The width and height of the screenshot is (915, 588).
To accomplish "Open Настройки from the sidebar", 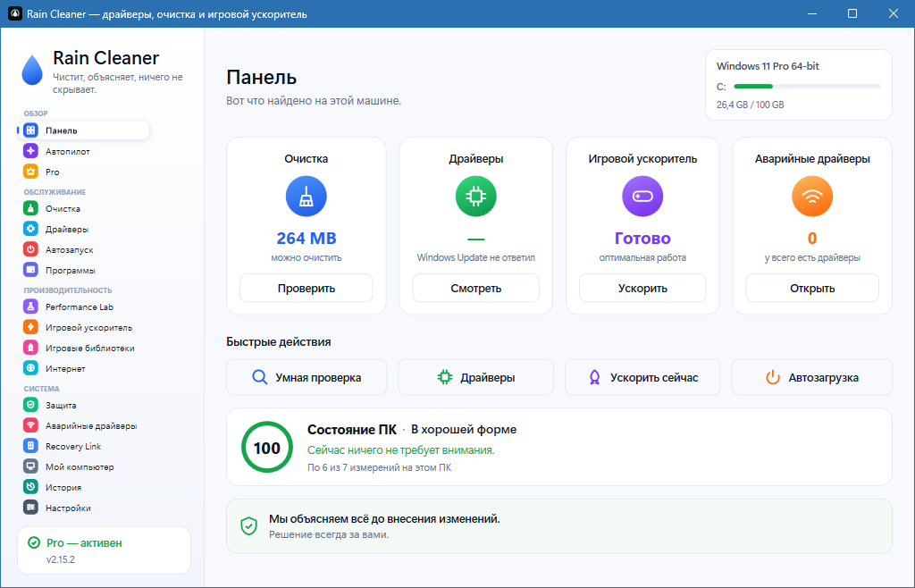I will coord(84,508).
